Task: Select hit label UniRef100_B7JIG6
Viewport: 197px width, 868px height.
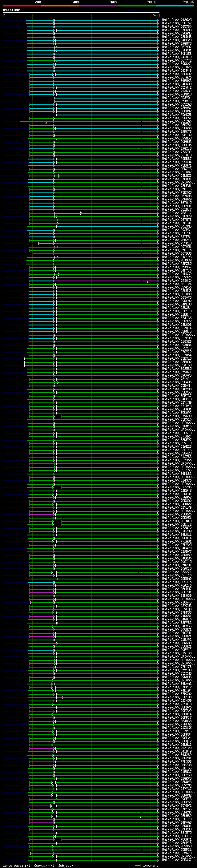Action: pyautogui.click(x=177, y=318)
